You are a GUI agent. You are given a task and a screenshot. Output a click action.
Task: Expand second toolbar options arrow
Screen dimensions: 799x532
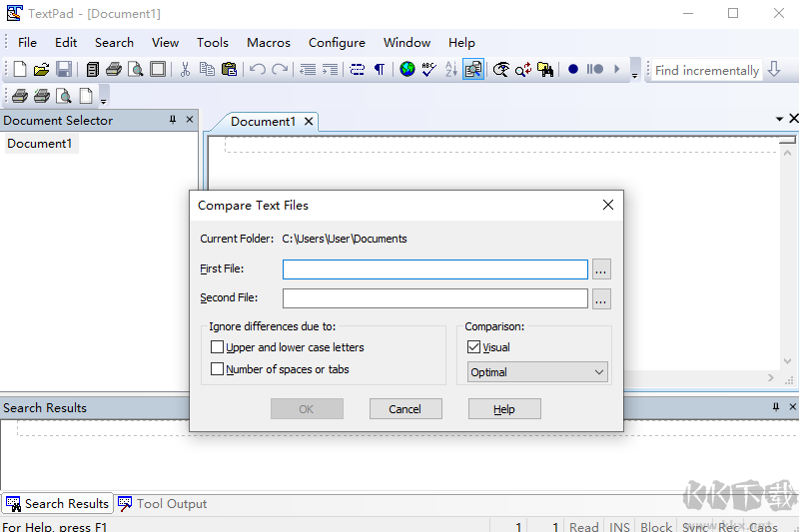coord(104,96)
